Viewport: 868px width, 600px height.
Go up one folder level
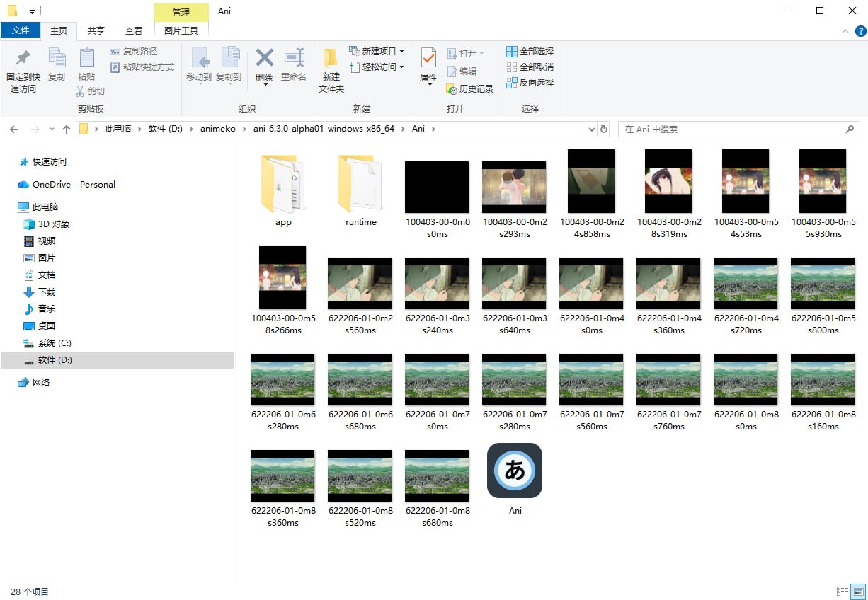(x=67, y=129)
